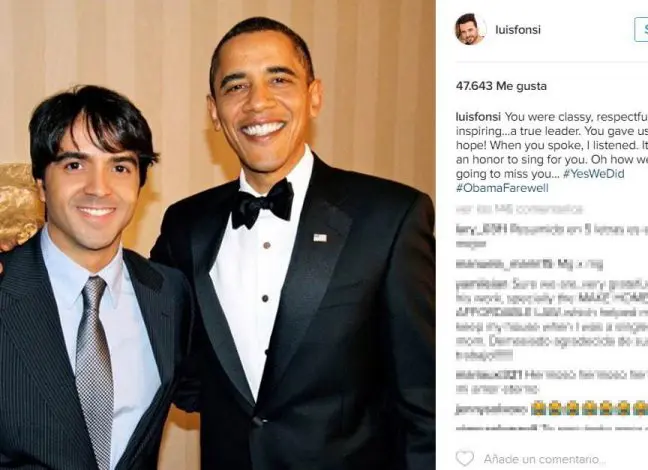Open luisfonsi username in caption
The height and width of the screenshot is (470, 648).
(x=478, y=117)
